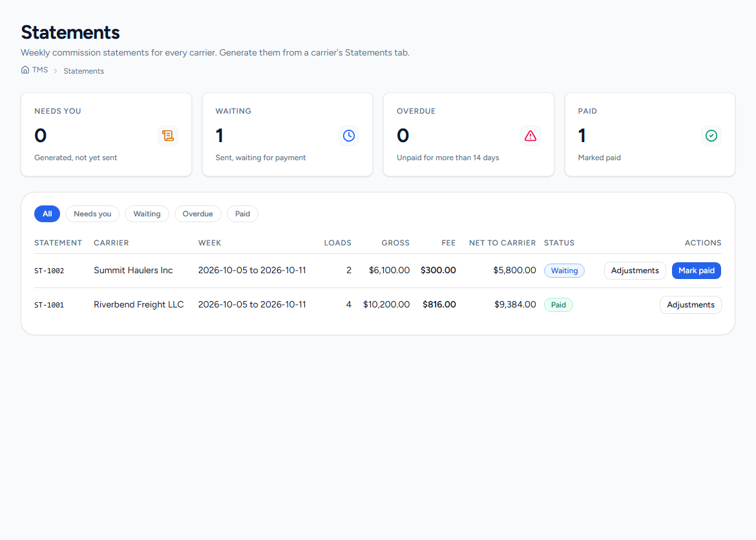The image size is (756, 540).
Task: Click the Actions column header
Action: (703, 242)
